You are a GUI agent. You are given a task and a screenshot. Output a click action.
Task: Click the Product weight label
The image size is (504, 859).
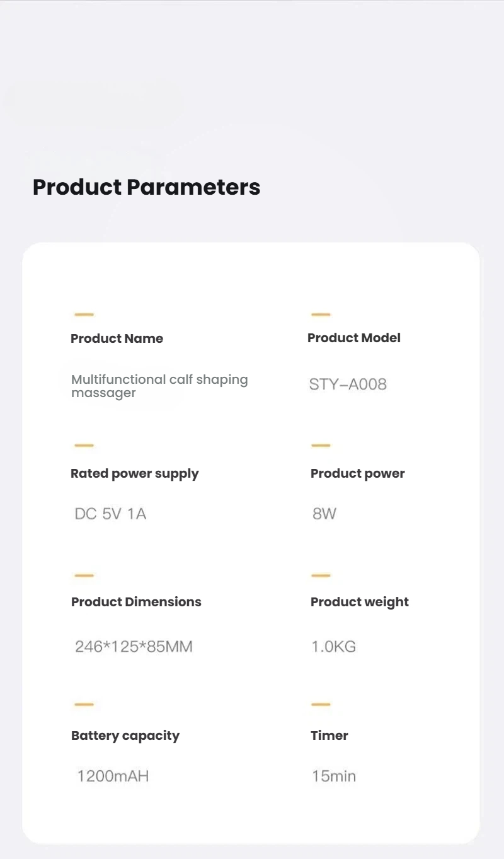click(359, 602)
